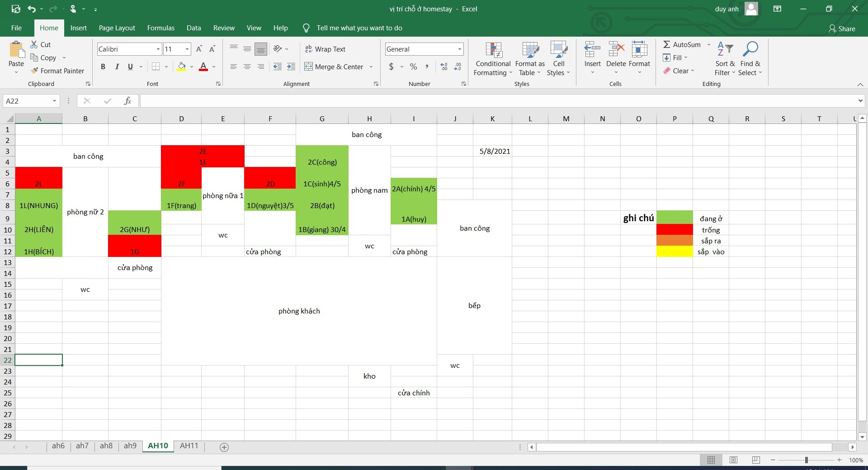Open the Calibri font name dropdown
Viewport: 868px width, 470px height.
[158, 49]
